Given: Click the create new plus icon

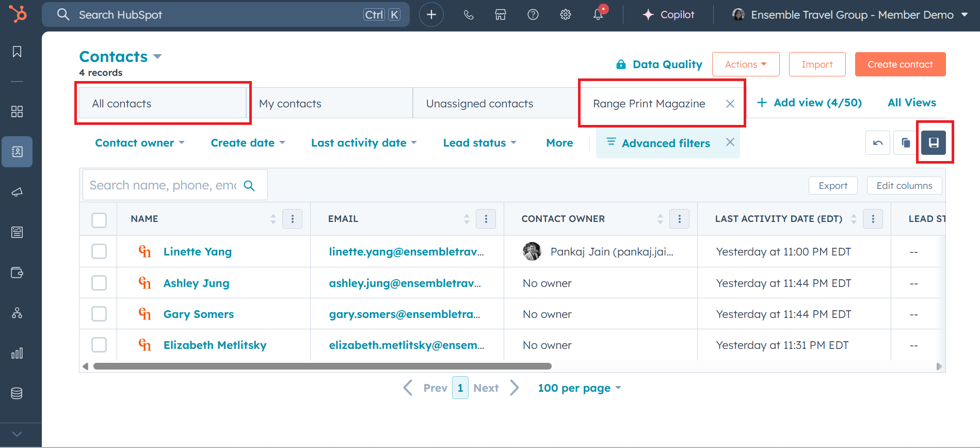Looking at the screenshot, I should pyautogui.click(x=431, y=14).
